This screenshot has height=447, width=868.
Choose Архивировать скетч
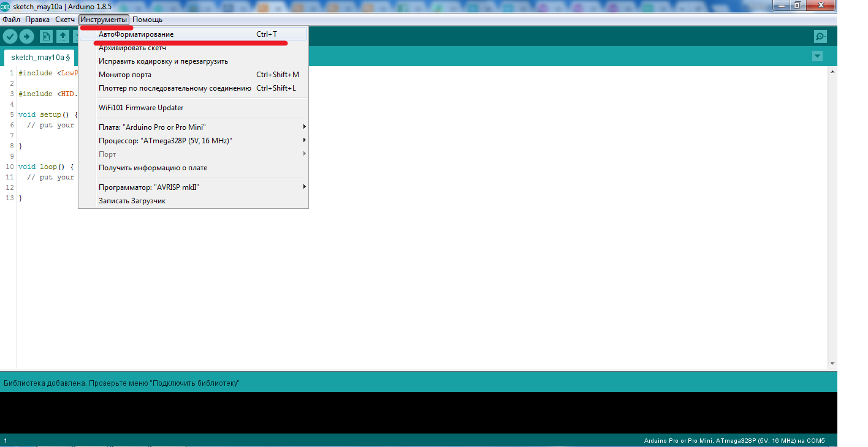(193, 48)
